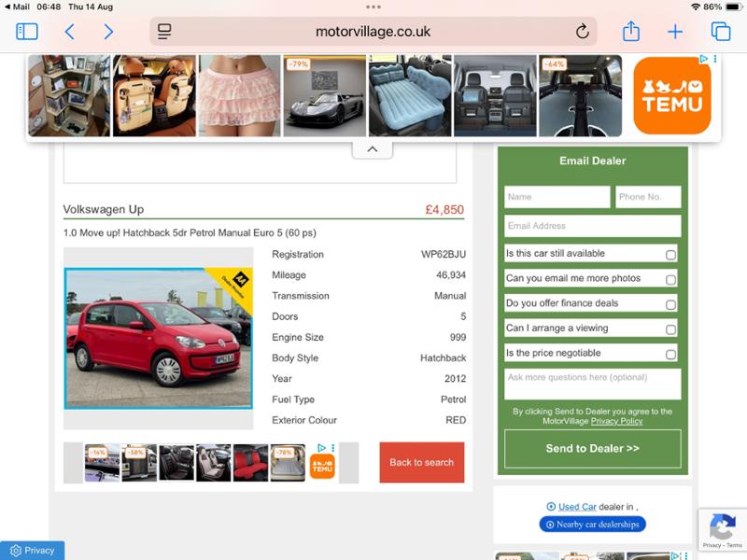The height and width of the screenshot is (560, 747).
Task: Click the car seat back storage ad
Action: click(495, 96)
